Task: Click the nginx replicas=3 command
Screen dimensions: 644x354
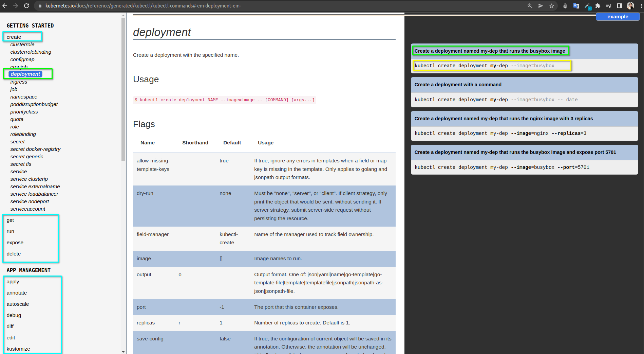Action: click(x=500, y=133)
